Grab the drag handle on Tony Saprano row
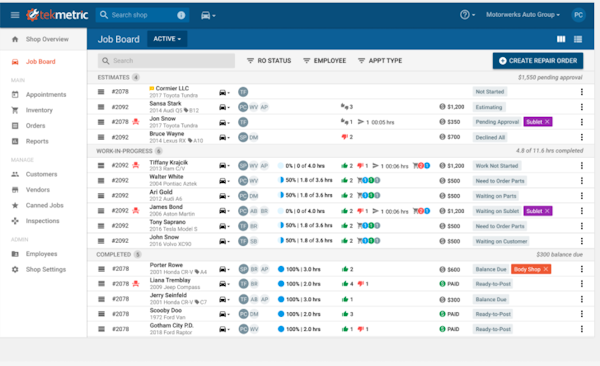This screenshot has height=366, width=600. point(101,226)
